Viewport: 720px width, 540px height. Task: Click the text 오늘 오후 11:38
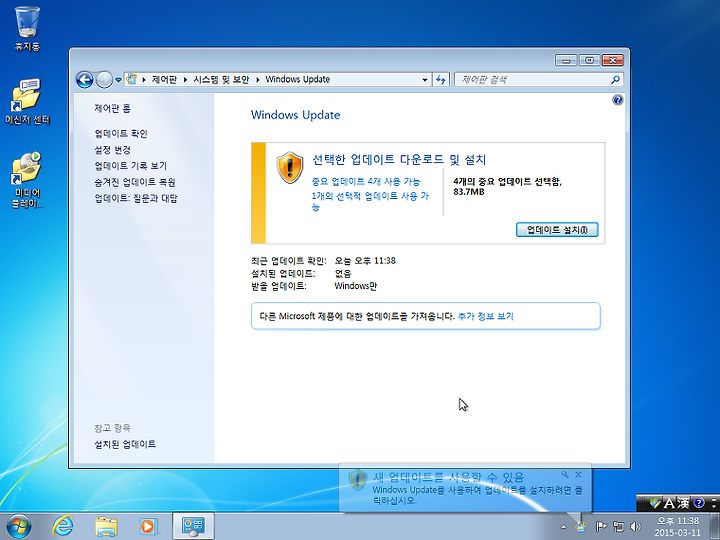(x=365, y=261)
